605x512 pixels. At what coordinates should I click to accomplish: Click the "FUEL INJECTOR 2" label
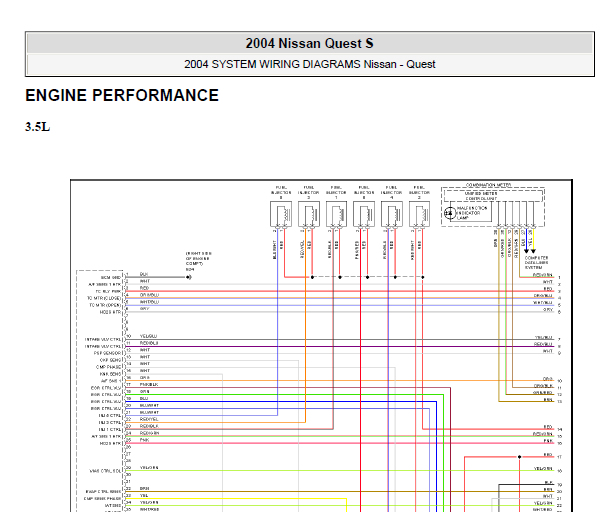click(419, 192)
